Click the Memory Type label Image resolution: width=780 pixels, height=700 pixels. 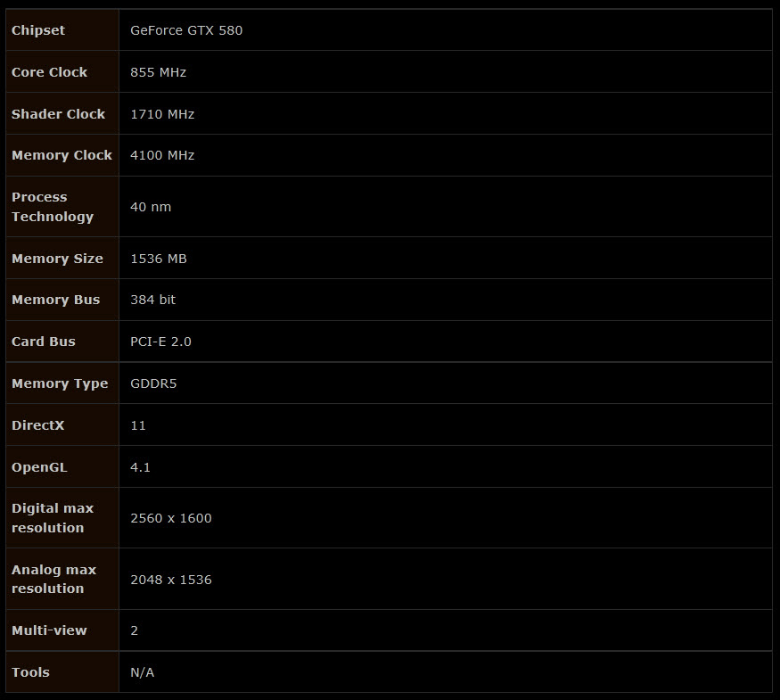60,383
